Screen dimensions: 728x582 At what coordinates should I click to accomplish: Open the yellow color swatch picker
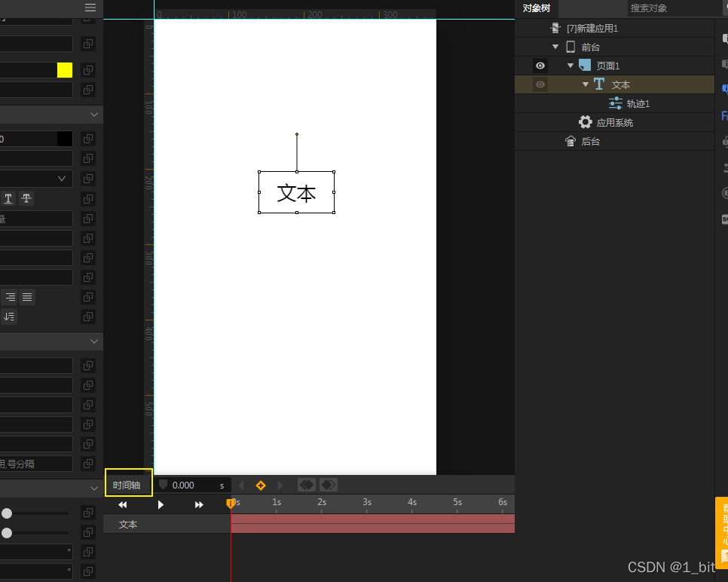tap(65, 71)
